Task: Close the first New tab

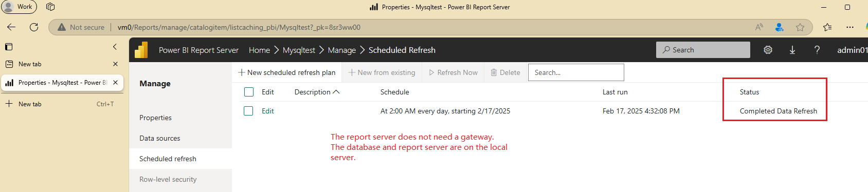Action: 115,64
